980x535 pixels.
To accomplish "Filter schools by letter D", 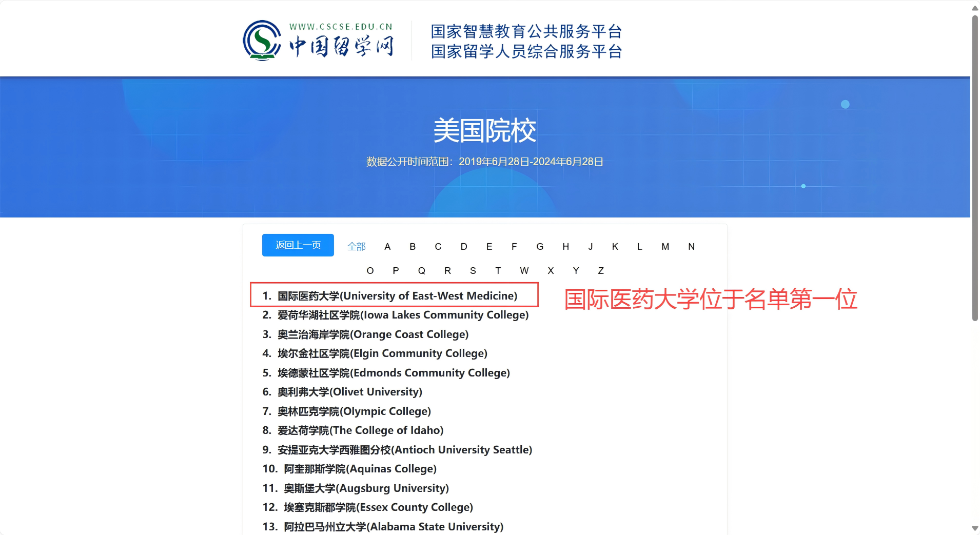I will 464,247.
